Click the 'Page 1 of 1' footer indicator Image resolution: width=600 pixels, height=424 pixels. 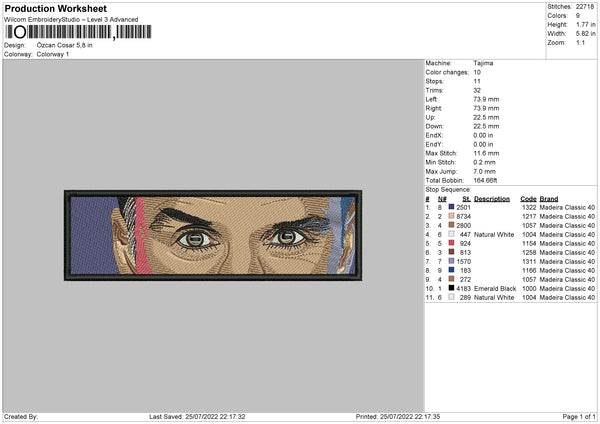tap(579, 416)
